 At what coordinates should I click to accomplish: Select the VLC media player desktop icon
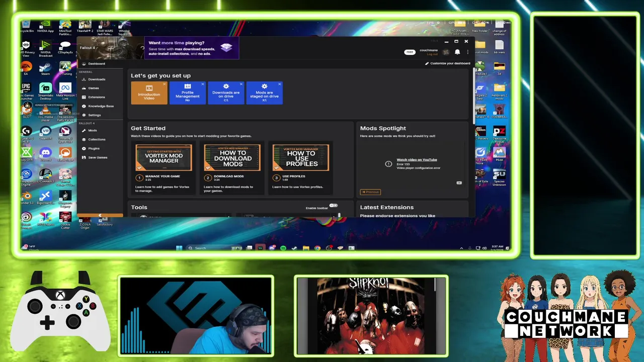[46, 113]
